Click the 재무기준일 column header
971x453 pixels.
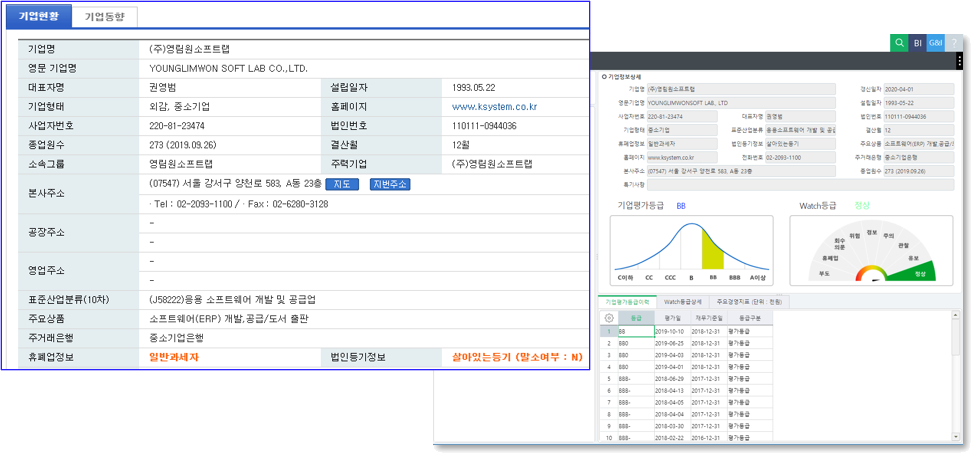coord(709,317)
